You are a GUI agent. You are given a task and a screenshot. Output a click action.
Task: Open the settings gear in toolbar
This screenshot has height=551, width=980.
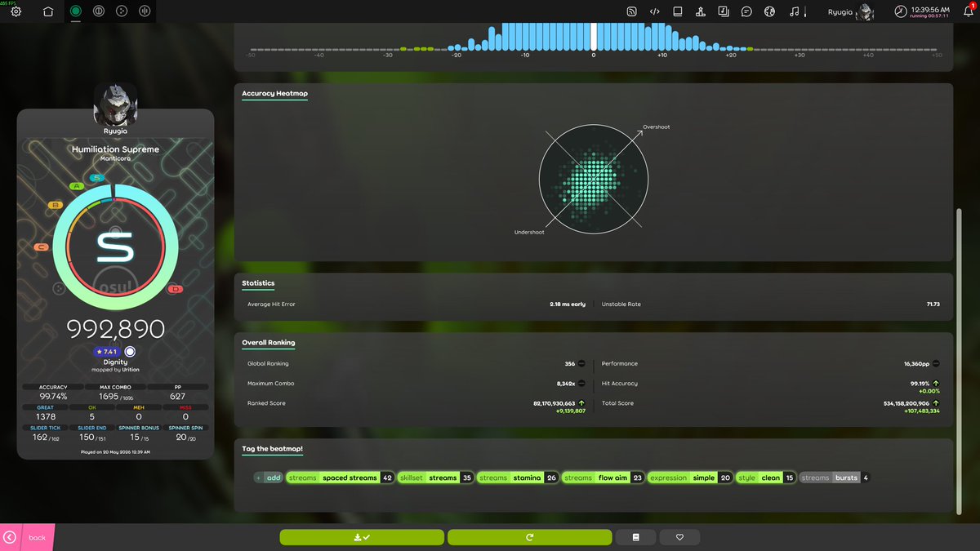17,11
